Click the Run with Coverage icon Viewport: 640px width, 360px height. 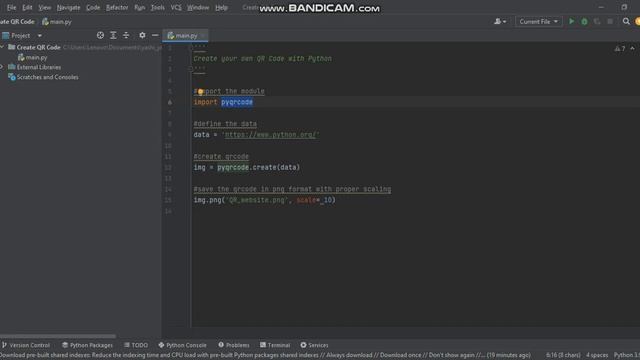pos(597,21)
